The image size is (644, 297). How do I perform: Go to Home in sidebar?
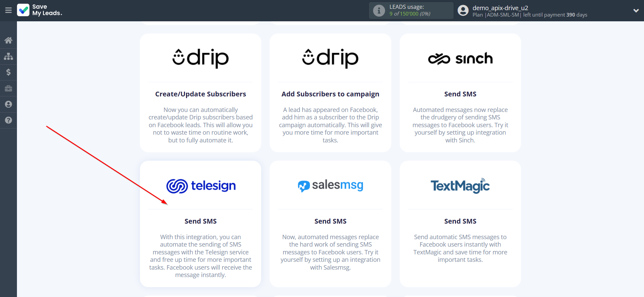(x=8, y=41)
